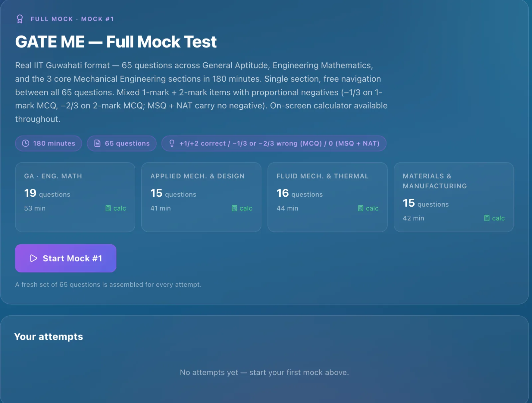Open the FLUID MECH. & THERMAL section card
This screenshot has width=532, height=403.
[328, 197]
